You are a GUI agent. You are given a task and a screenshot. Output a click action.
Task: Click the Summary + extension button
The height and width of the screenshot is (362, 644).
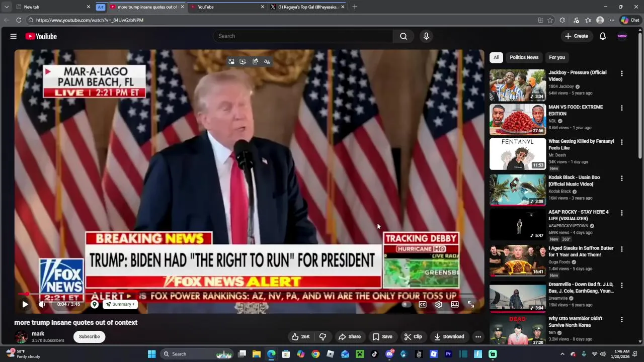point(120,304)
